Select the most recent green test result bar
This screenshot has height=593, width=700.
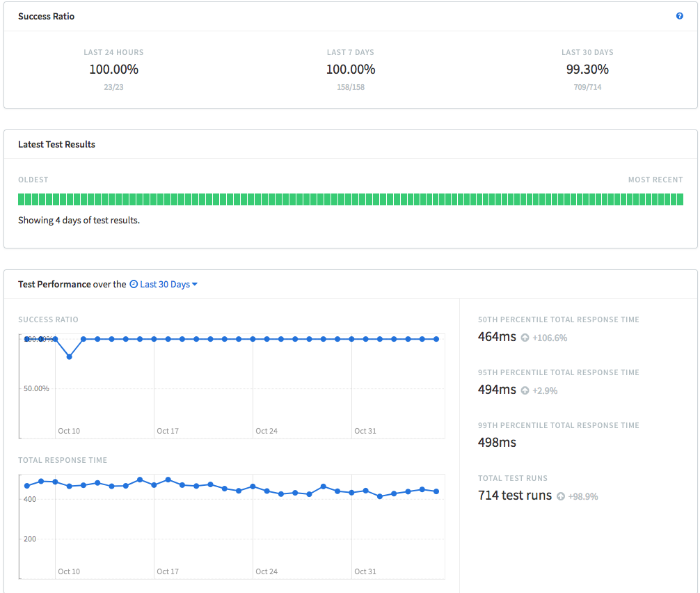pyautogui.click(x=679, y=200)
